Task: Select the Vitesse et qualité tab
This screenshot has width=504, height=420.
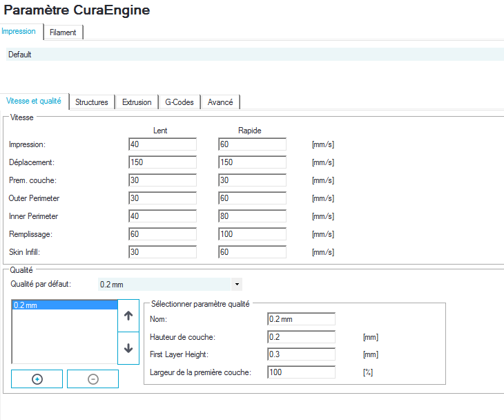Action: click(x=34, y=101)
